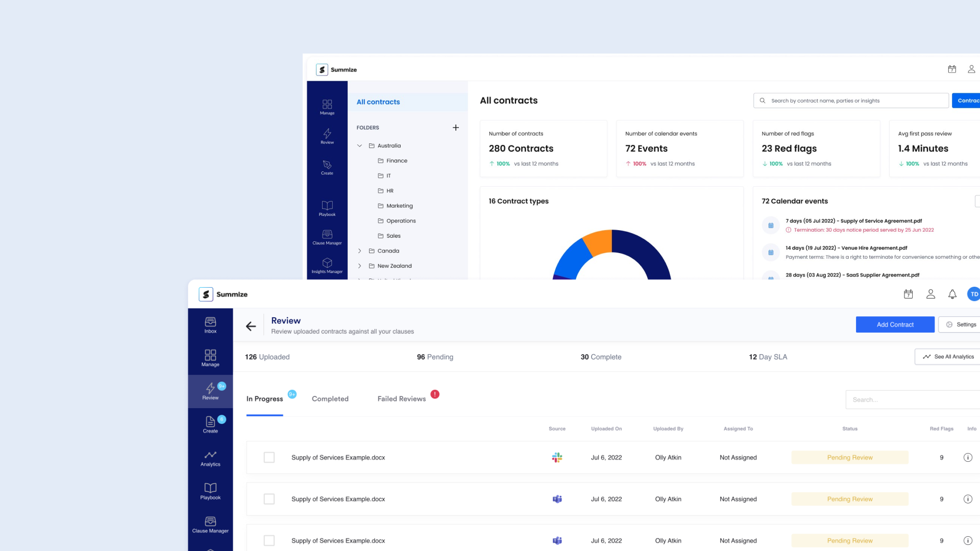Image resolution: width=980 pixels, height=551 pixels.
Task: Open Create in the back dashboard window sidebar
Action: pos(327,167)
